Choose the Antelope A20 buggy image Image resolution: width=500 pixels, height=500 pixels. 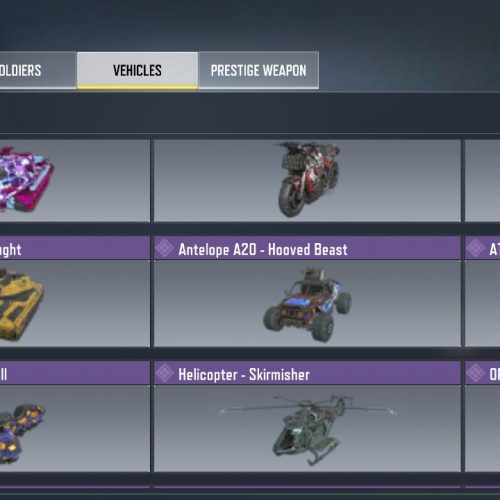pos(307,304)
